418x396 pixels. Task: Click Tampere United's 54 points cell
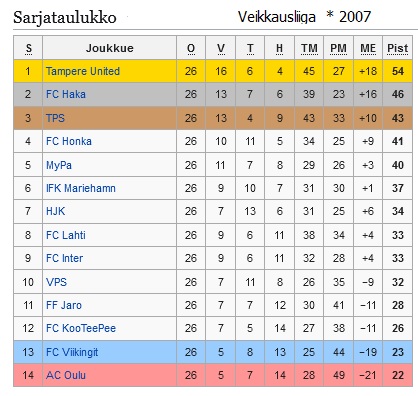[x=397, y=71]
